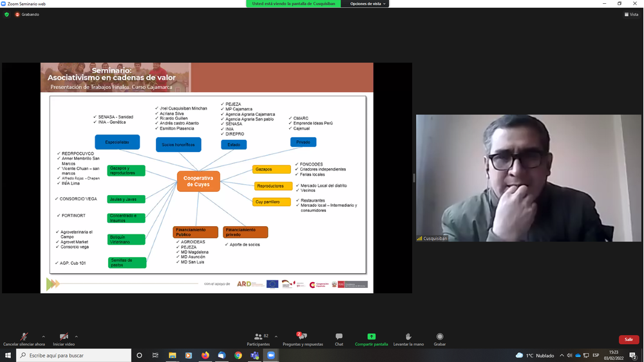The height and width of the screenshot is (362, 644).
Task: Change layout with the Vista button
Action: click(630, 14)
